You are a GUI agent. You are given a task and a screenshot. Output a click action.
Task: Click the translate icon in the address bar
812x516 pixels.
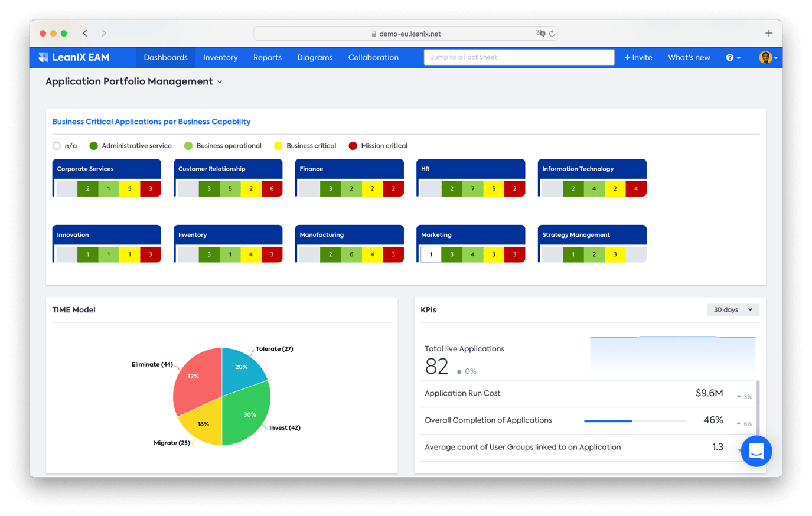pyautogui.click(x=539, y=34)
